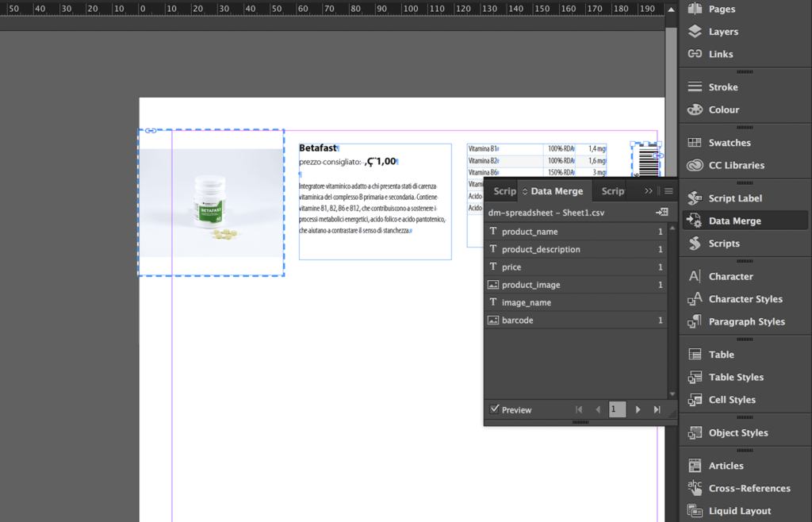The height and width of the screenshot is (522, 812).
Task: Click the link badge on the product image frame
Action: click(151, 130)
